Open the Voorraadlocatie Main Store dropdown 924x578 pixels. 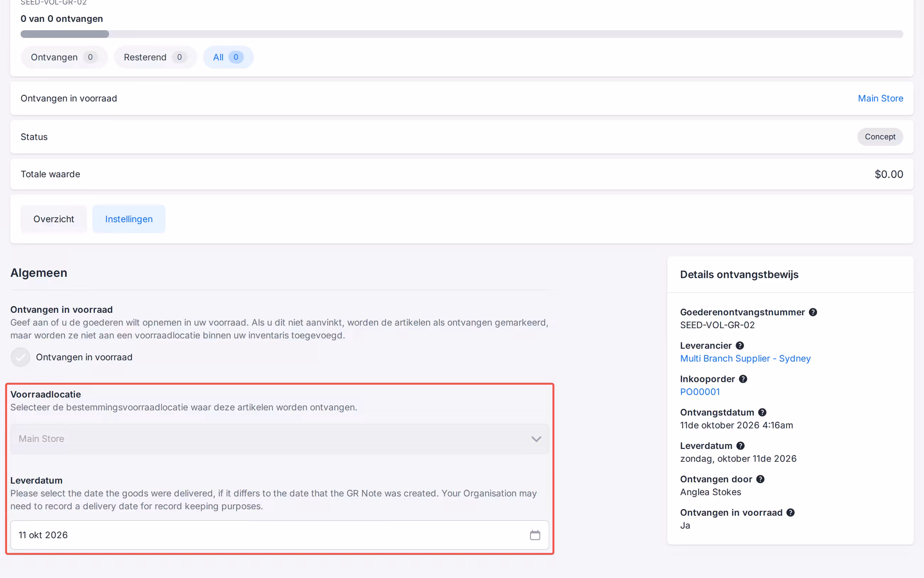(x=279, y=438)
